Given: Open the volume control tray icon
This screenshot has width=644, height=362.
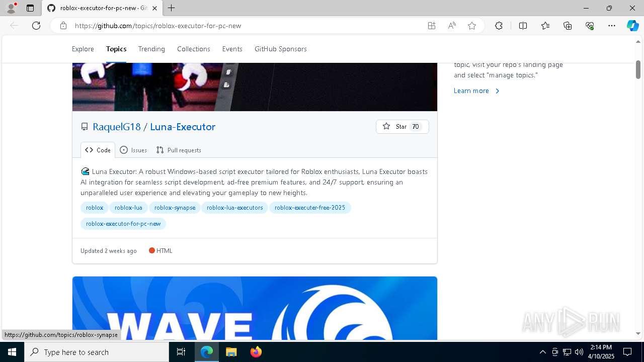Looking at the screenshot, I should click(579, 352).
